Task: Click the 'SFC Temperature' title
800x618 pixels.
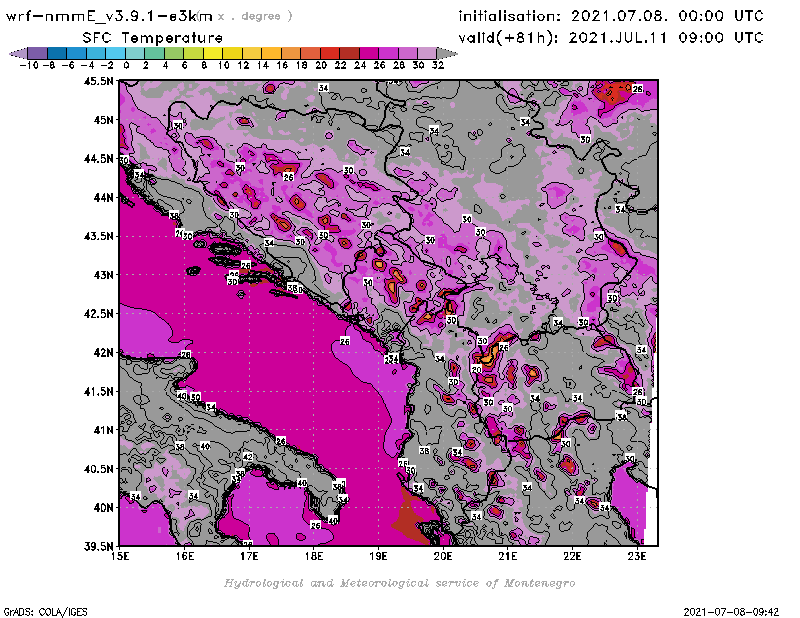Action: coord(153,38)
